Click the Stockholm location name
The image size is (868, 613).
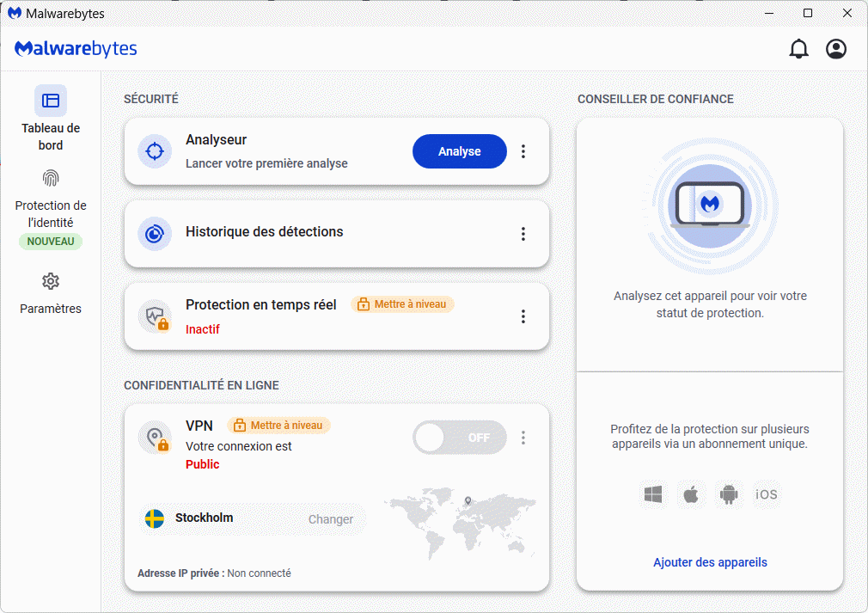(x=205, y=518)
